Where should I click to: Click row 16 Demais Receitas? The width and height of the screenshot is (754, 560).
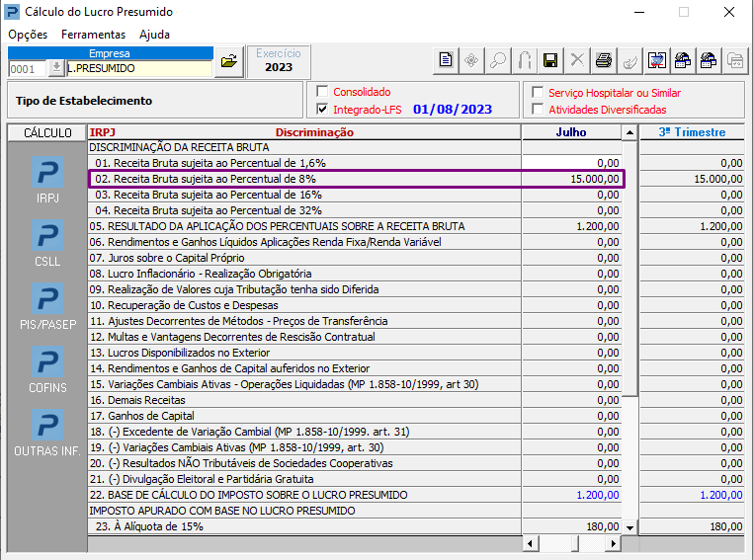click(304, 400)
